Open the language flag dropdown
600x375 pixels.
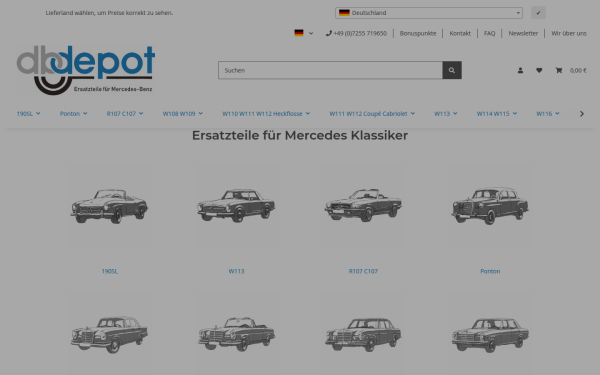pyautogui.click(x=303, y=33)
